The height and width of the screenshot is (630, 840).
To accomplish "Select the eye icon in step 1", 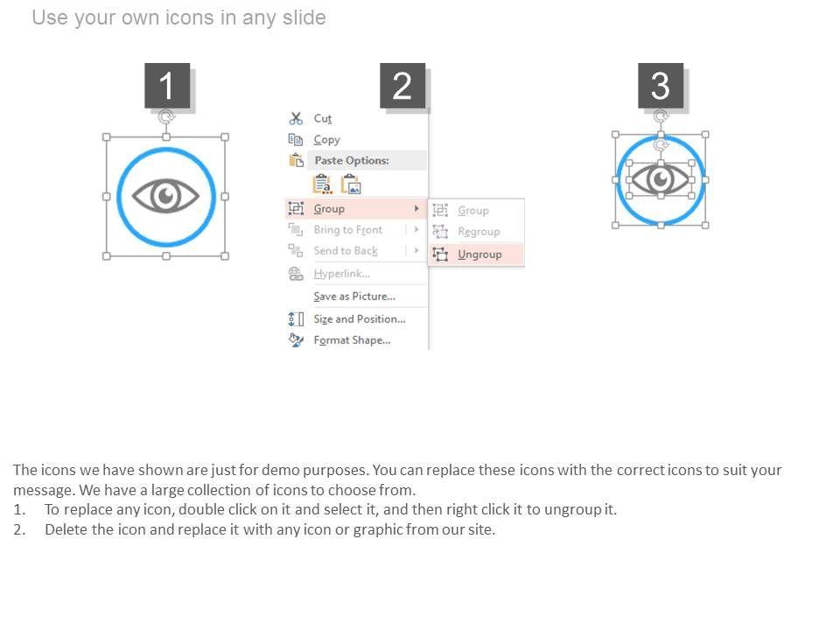I will (165, 196).
